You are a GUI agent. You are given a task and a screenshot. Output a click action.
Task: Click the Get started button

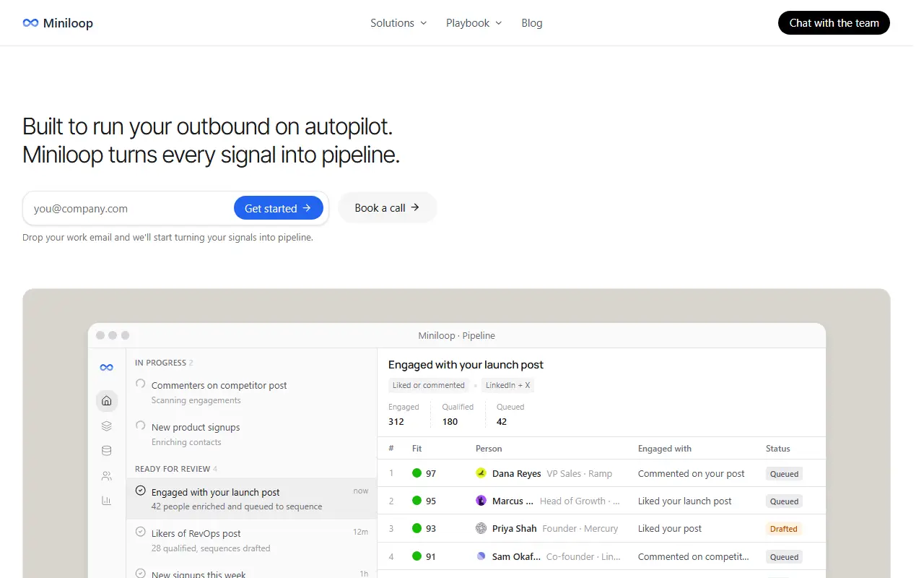coord(279,208)
